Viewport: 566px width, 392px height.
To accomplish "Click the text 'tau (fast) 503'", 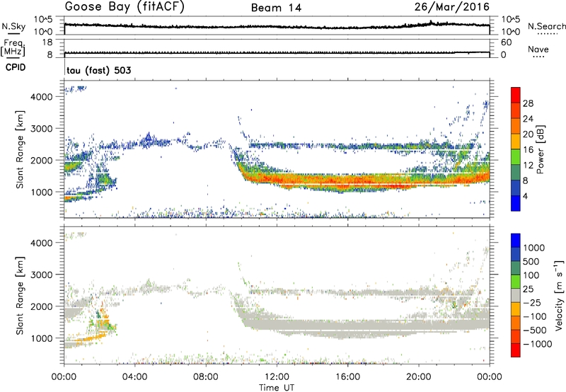I will point(98,70).
